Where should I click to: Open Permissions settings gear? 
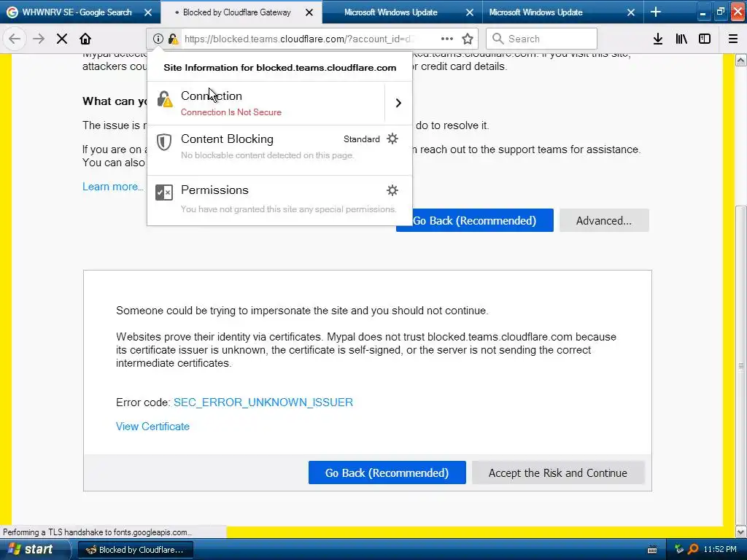[392, 190]
